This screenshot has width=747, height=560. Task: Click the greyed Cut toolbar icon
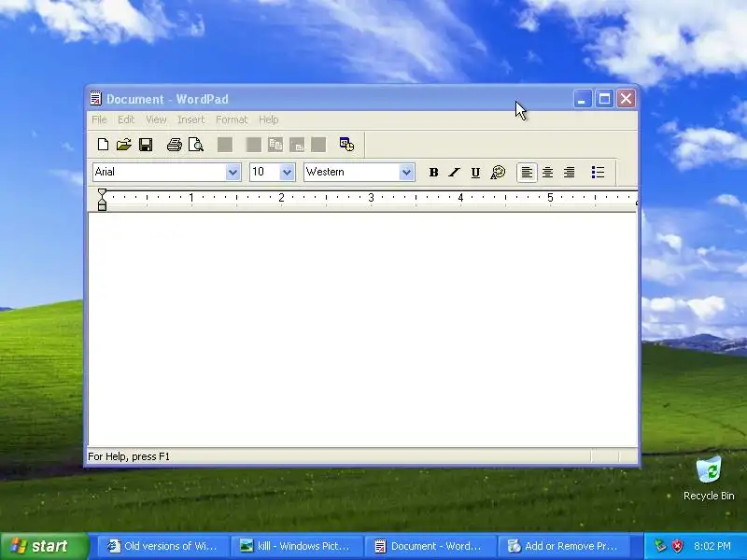(x=253, y=145)
